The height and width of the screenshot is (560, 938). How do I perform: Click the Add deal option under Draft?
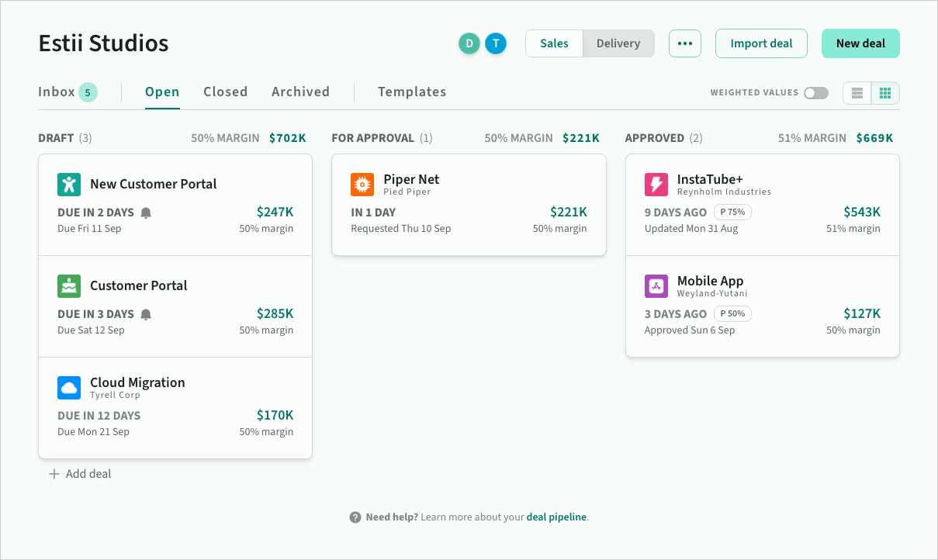(80, 474)
